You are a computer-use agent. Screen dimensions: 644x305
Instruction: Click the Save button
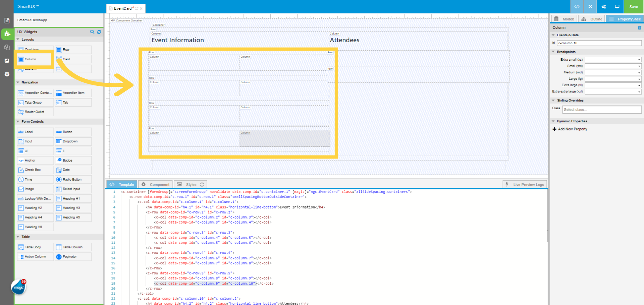[633, 7]
